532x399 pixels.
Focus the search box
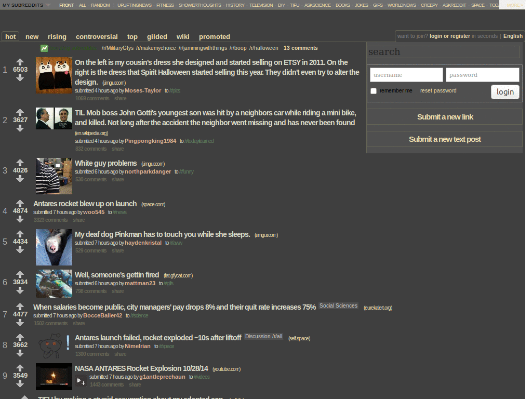point(443,52)
